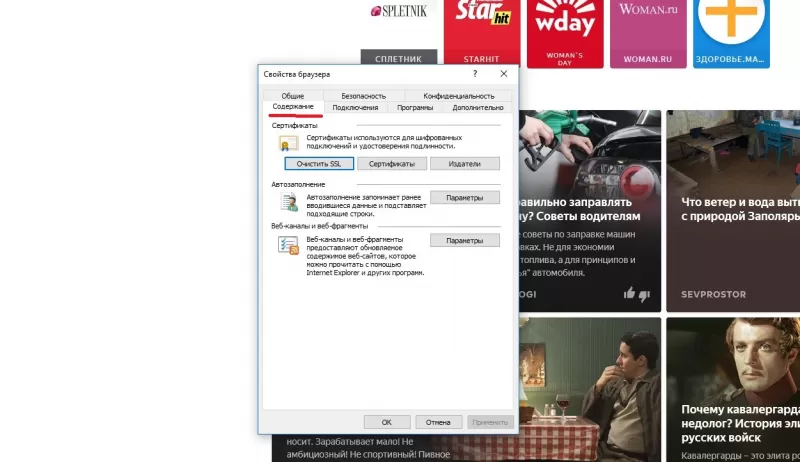
Task: Switch to the Подключения tab
Action: [x=355, y=108]
